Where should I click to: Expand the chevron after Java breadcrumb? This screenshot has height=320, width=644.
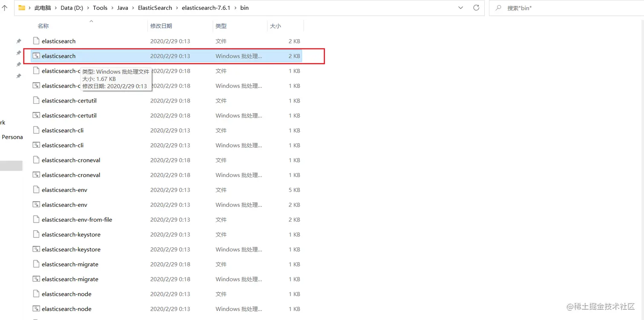pos(133,8)
